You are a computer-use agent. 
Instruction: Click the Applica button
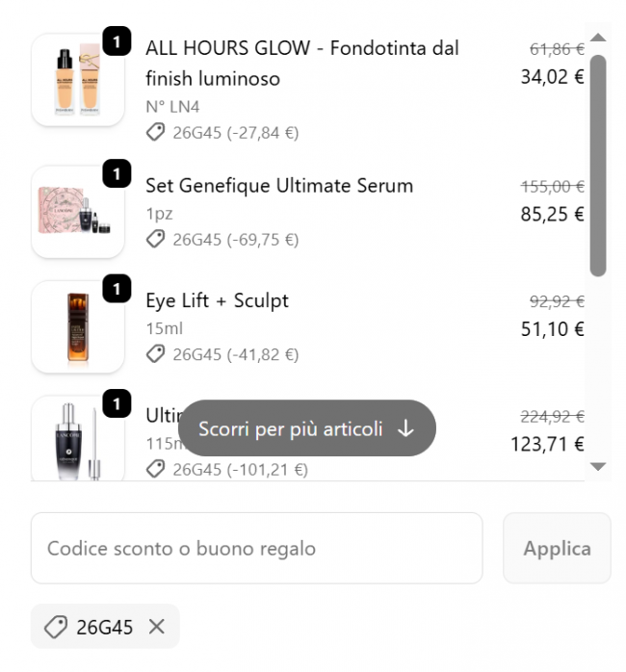pyautogui.click(x=557, y=549)
